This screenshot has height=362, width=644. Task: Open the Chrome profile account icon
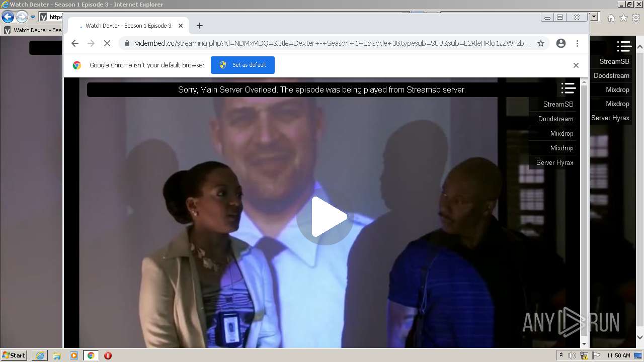(x=561, y=43)
